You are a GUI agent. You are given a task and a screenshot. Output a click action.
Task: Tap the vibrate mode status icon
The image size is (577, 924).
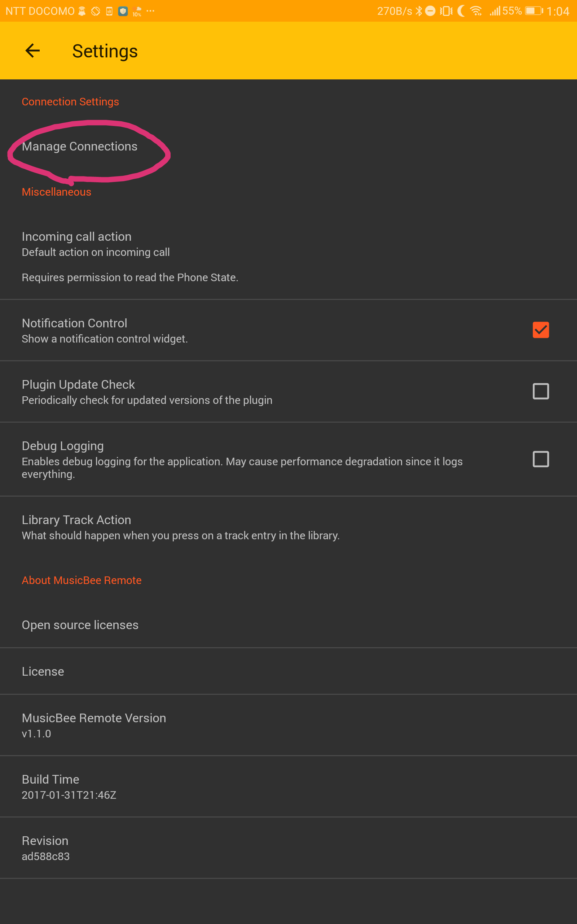coord(446,11)
